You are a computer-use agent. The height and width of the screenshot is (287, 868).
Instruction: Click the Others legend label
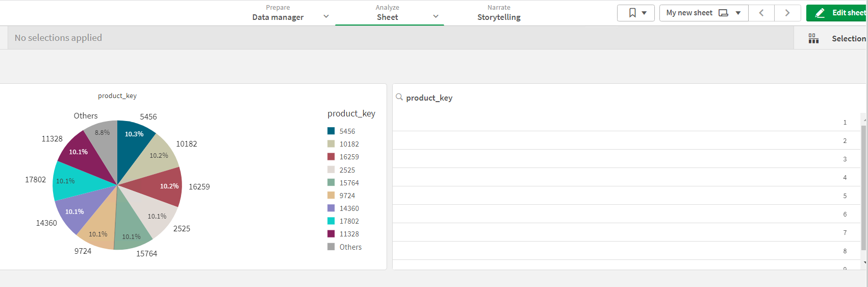pos(350,247)
